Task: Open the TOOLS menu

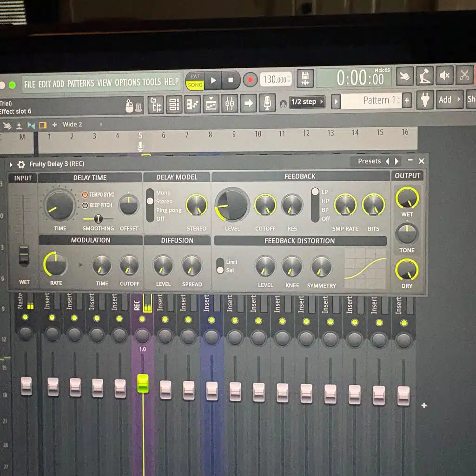Action: pyautogui.click(x=152, y=82)
